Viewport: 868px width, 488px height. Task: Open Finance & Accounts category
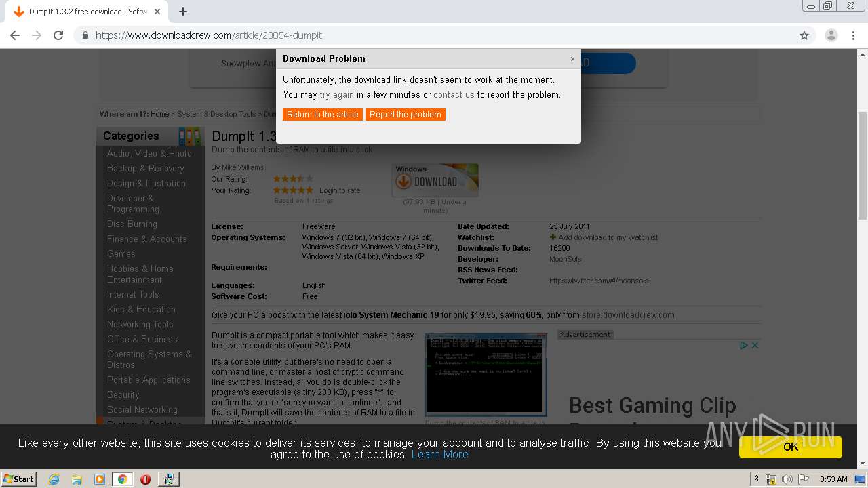click(146, 239)
